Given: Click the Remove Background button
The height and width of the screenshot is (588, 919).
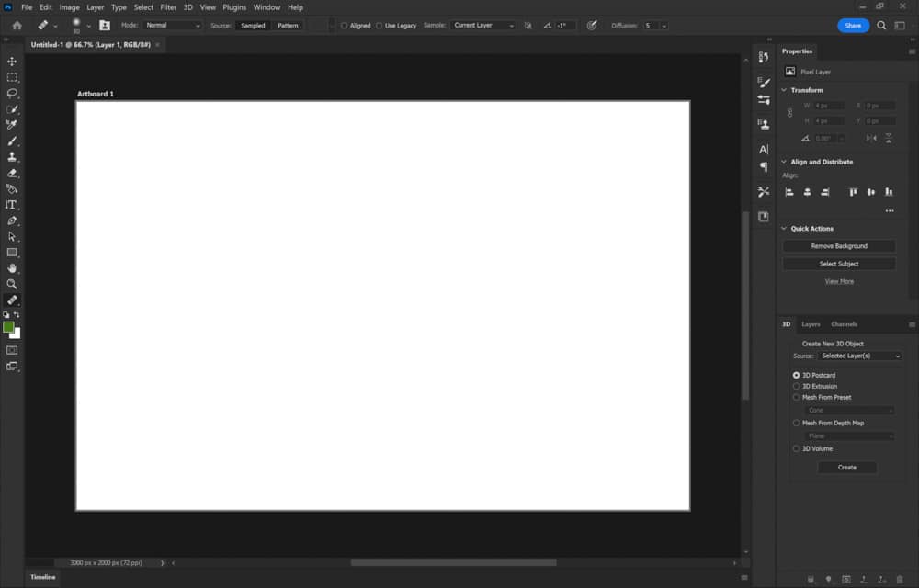Looking at the screenshot, I should [839, 246].
